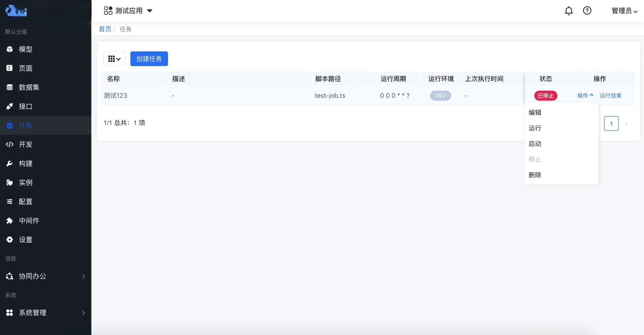Click next page arrow in pagination
644x335 pixels.
point(626,124)
